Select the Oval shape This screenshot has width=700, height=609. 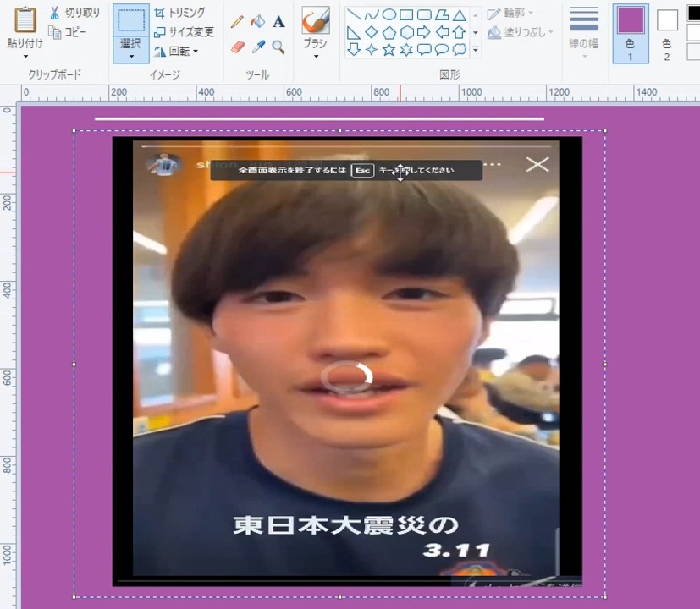[389, 15]
